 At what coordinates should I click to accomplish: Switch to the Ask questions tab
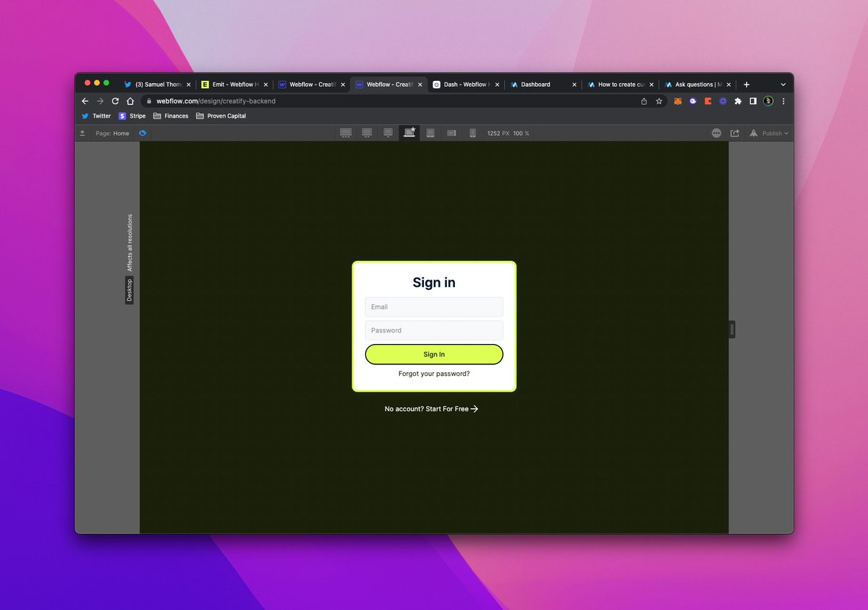697,85
